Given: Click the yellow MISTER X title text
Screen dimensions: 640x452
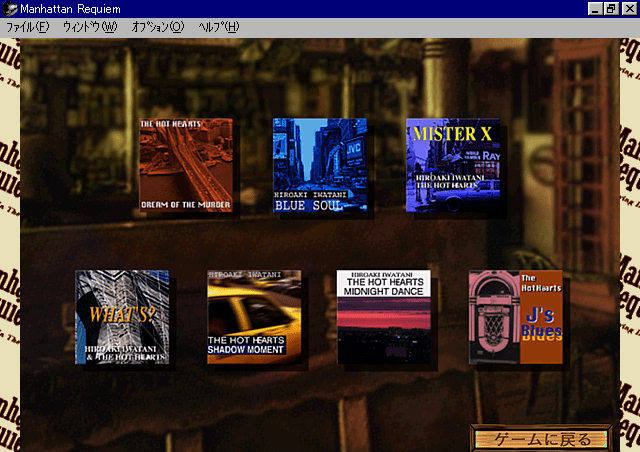Looking at the screenshot, I should (453, 134).
